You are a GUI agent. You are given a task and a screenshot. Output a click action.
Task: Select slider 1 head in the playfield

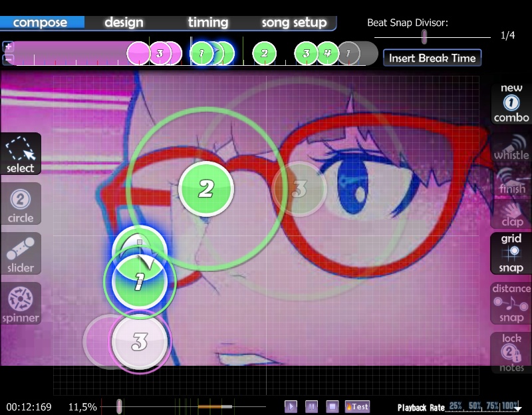(140, 281)
